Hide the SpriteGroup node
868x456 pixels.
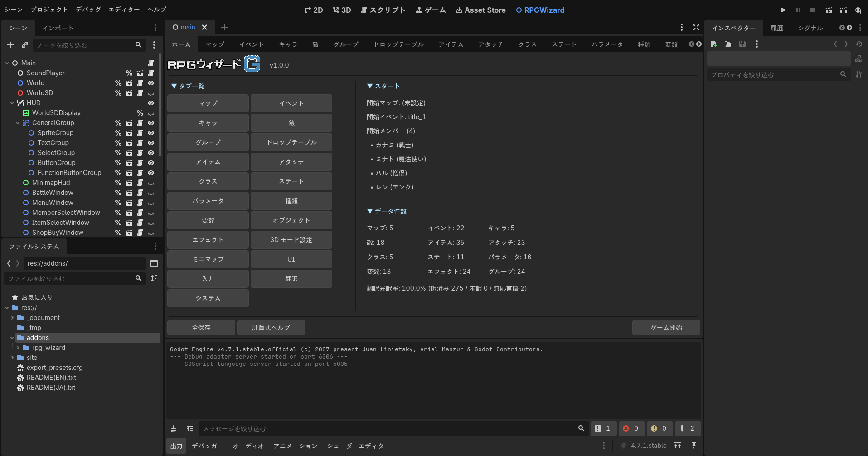[x=151, y=133]
